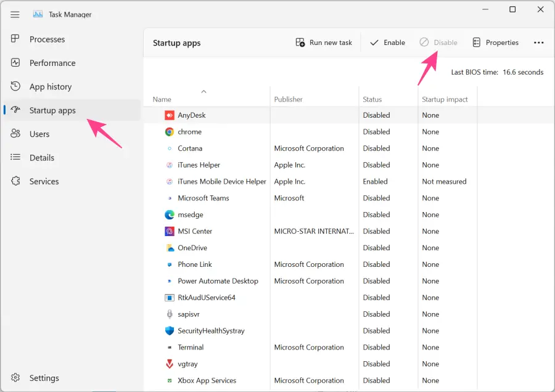Click the SecurityHealthSystray shield icon

pyautogui.click(x=170, y=330)
